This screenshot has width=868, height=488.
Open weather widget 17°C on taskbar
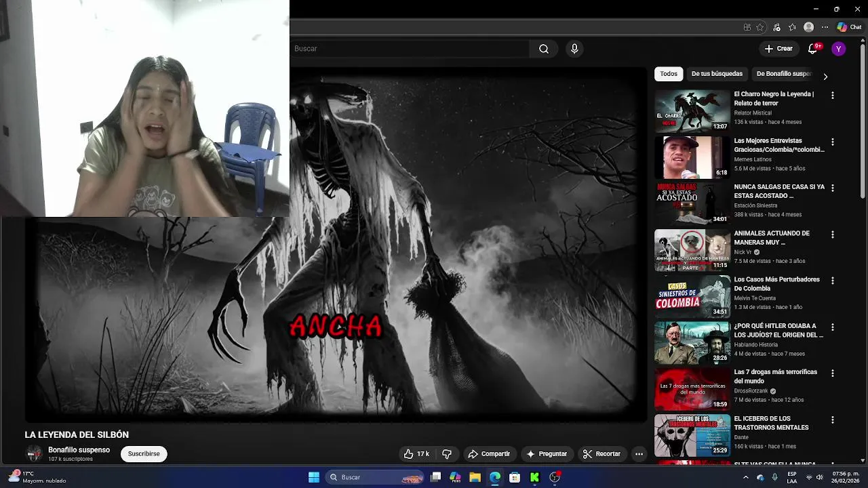[38, 477]
